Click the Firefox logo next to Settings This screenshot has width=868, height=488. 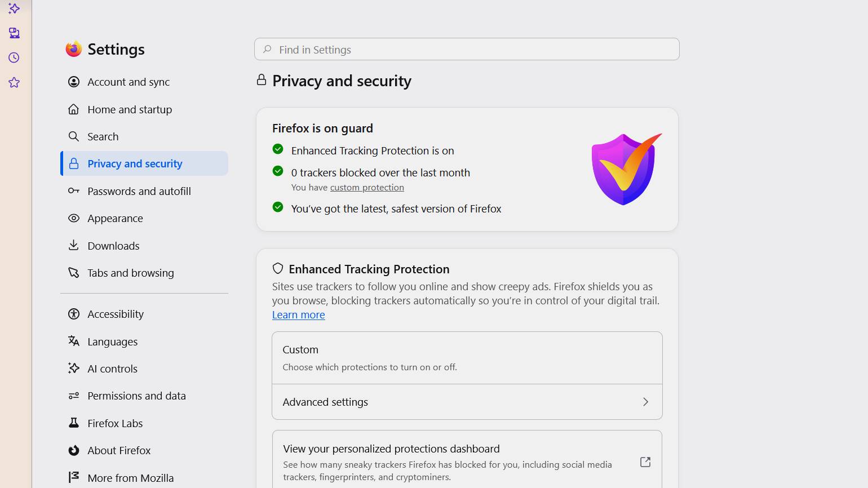74,49
